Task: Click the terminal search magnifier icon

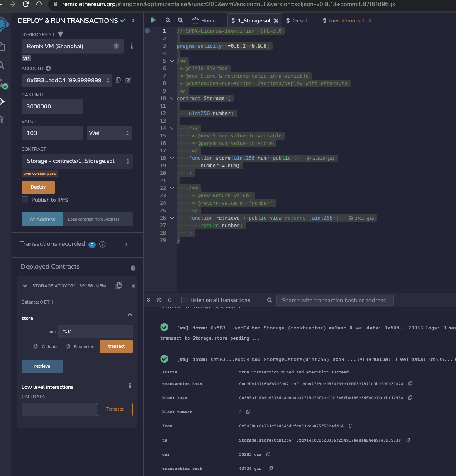Action: (x=270, y=300)
